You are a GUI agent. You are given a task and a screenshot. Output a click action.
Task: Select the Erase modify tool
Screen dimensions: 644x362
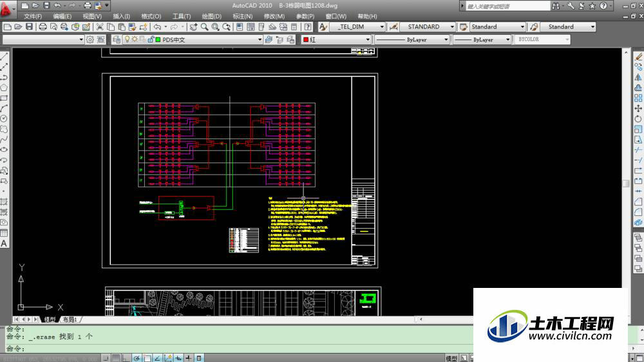(x=638, y=56)
